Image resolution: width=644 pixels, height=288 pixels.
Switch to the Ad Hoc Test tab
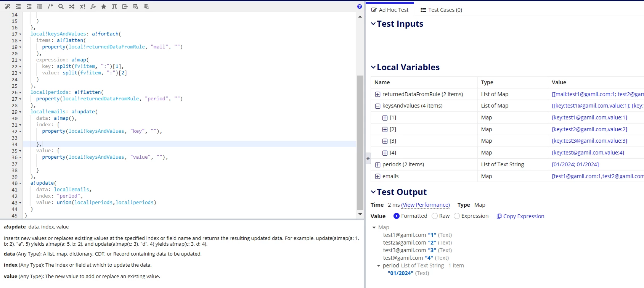[390, 10]
